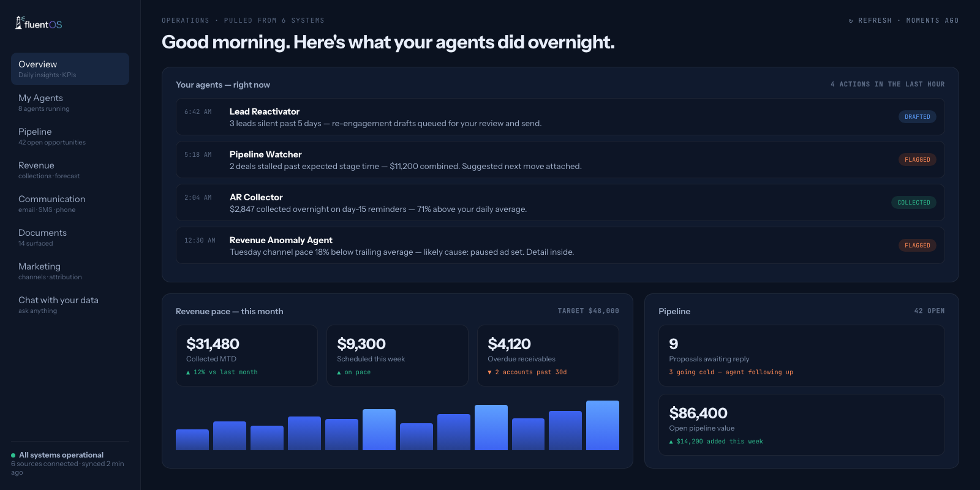Click '12% vs last month' indicator
Image resolution: width=980 pixels, height=490 pixels.
click(222, 372)
